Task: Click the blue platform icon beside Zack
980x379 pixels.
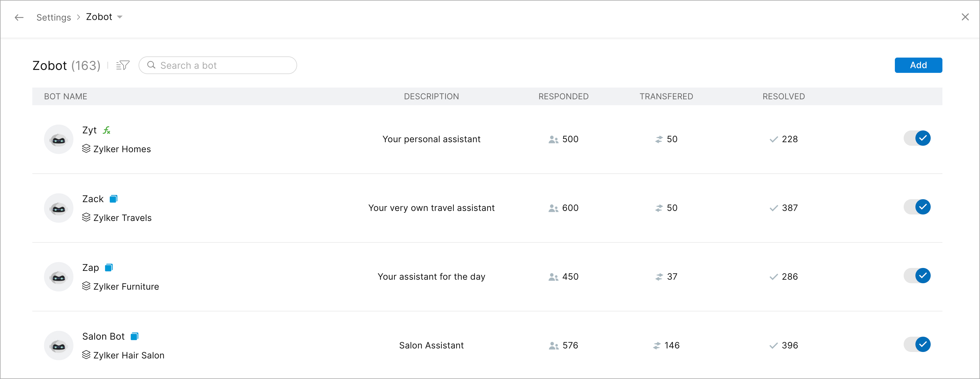Action: tap(113, 199)
